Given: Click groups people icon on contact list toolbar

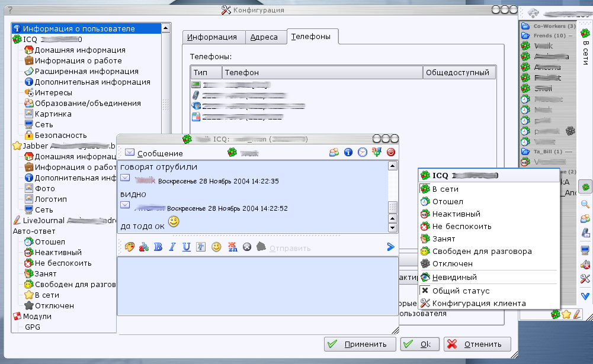Looking at the screenshot, I should pos(585,218).
